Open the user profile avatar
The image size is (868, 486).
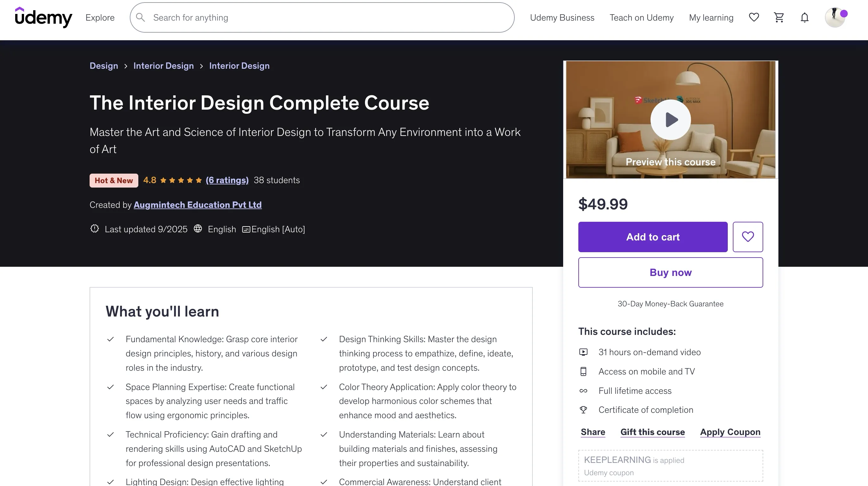[835, 17]
